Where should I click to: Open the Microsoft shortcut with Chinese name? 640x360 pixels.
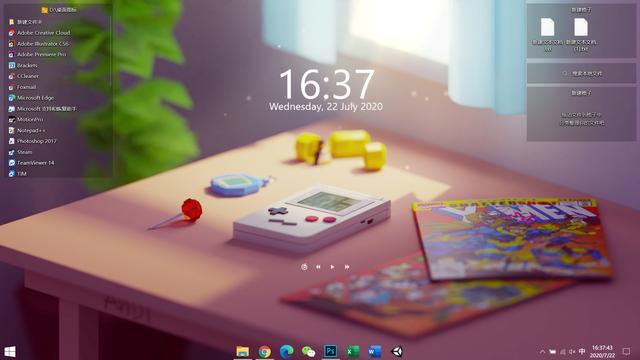[x=42, y=109]
